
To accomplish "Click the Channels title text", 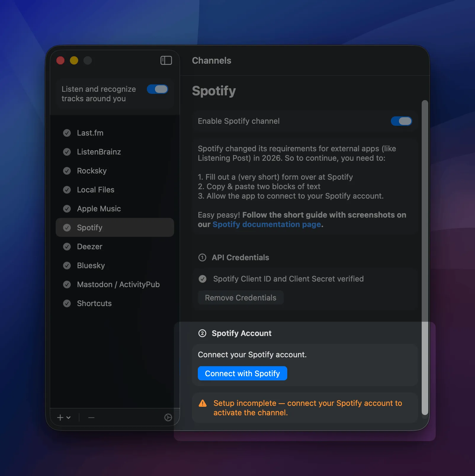I will coord(211,61).
